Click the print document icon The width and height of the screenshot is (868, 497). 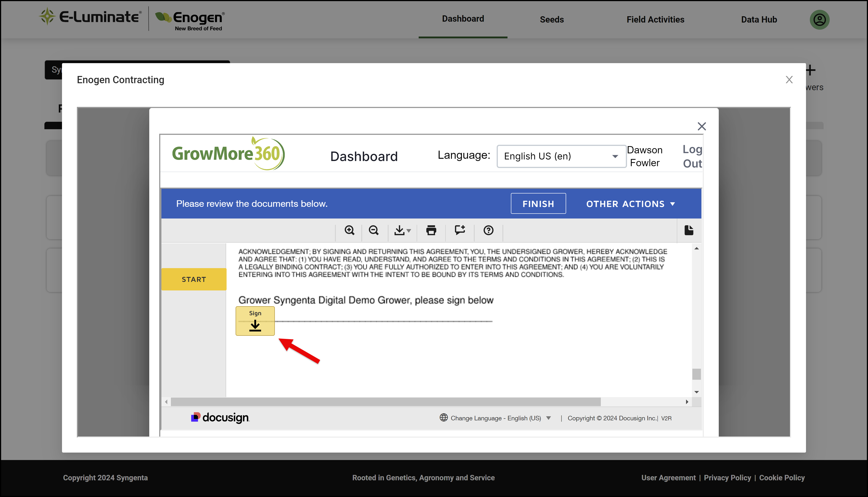[431, 230]
